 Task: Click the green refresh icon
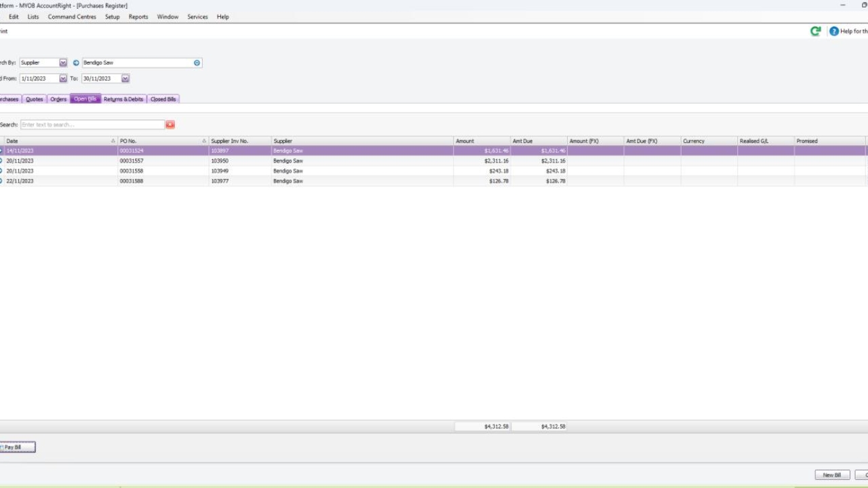tap(815, 31)
